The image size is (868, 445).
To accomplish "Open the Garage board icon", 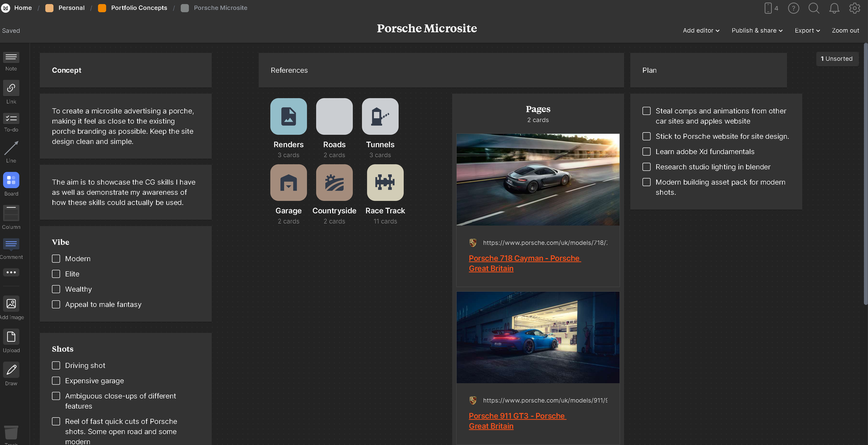I will click(289, 182).
